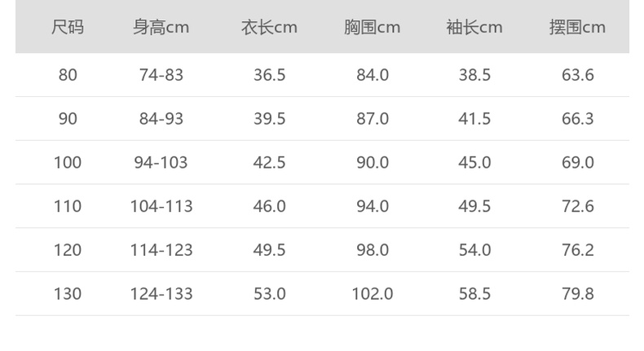Viewport: 644px width, 351px height.
Task: Select size 80 in the 尺码 column
Action: [x=68, y=75]
